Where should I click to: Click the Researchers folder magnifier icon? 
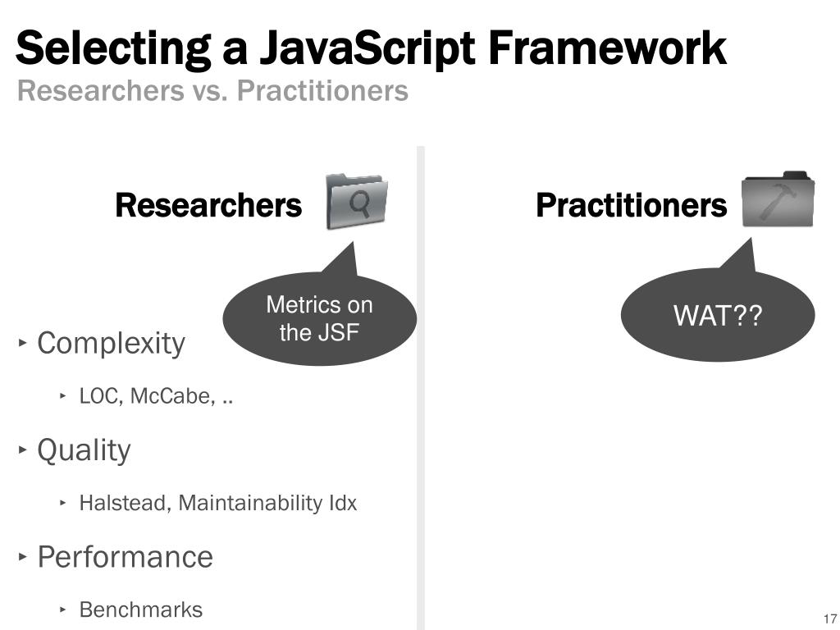(x=357, y=202)
